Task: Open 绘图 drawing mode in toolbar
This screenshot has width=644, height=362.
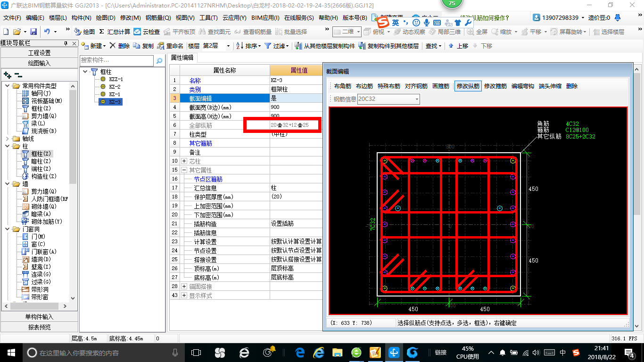Action: click(84, 32)
